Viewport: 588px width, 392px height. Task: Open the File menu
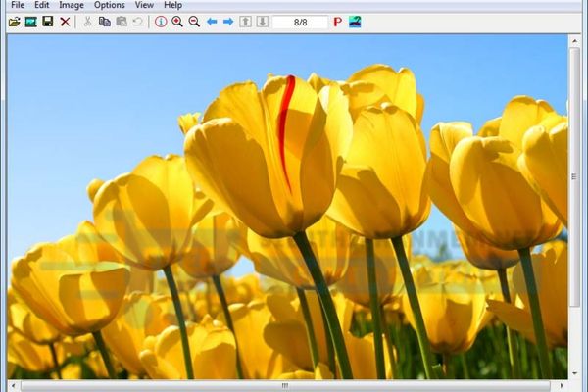click(x=18, y=5)
